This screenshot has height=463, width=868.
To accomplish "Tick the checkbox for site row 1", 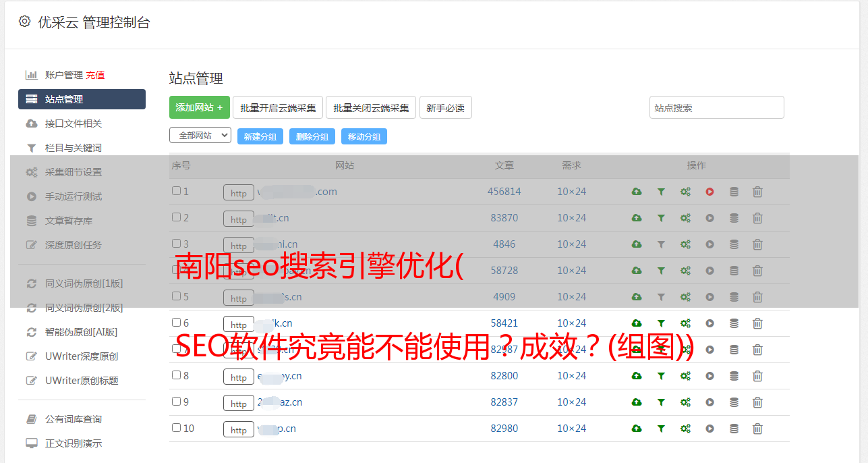I will click(x=176, y=191).
